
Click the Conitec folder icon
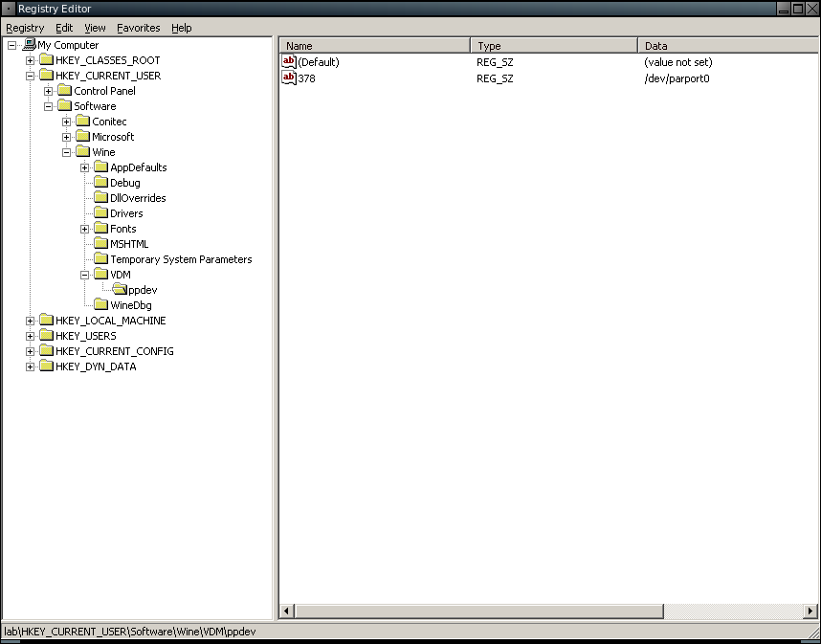82,122
